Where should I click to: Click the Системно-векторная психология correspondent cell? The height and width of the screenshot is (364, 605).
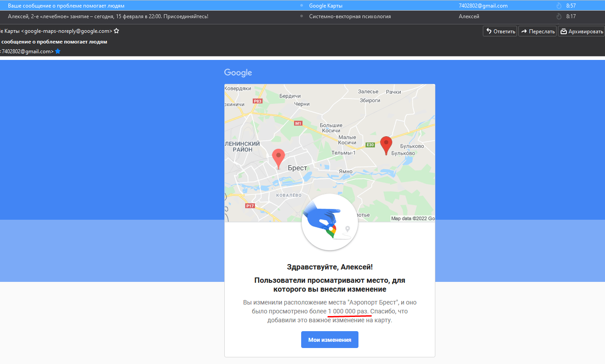(350, 16)
